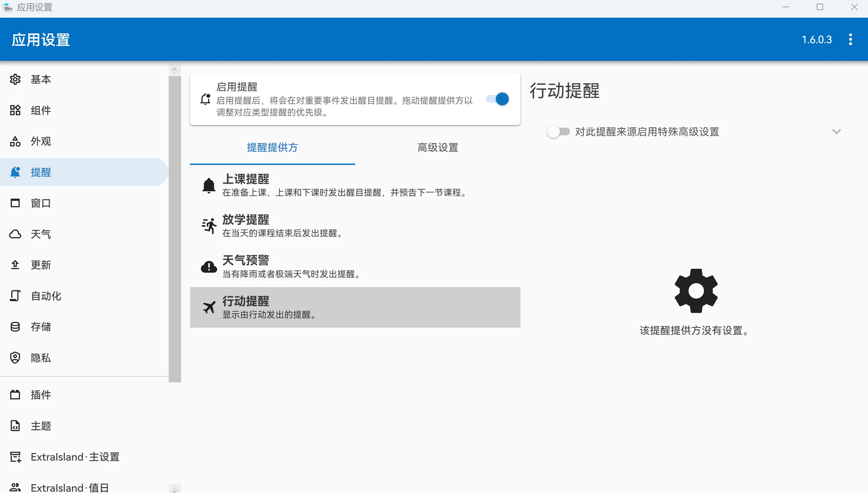
Task: Open the three-dot overflow menu
Action: click(x=850, y=39)
